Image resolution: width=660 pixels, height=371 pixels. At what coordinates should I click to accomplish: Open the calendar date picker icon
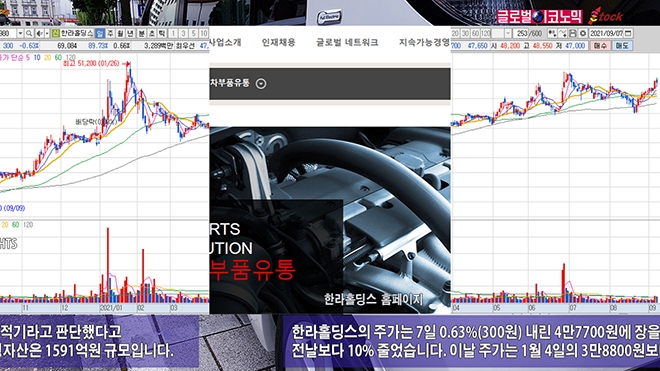pos(628,33)
